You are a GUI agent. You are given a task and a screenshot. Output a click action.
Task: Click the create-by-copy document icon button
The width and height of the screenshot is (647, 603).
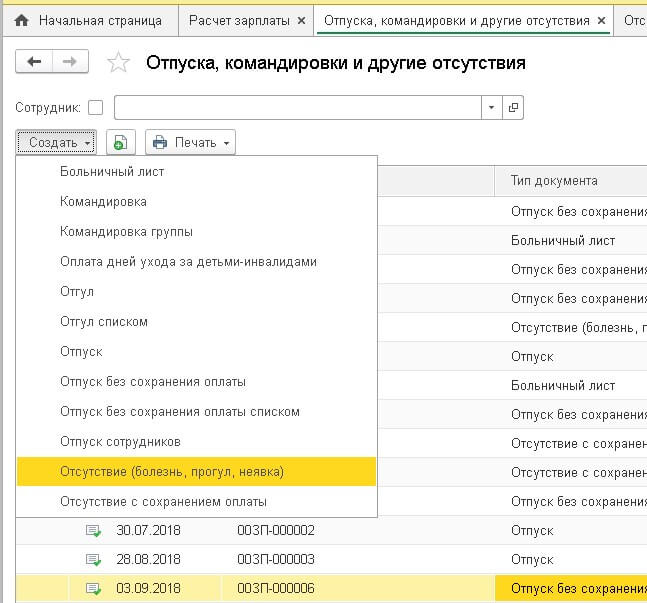coord(120,142)
